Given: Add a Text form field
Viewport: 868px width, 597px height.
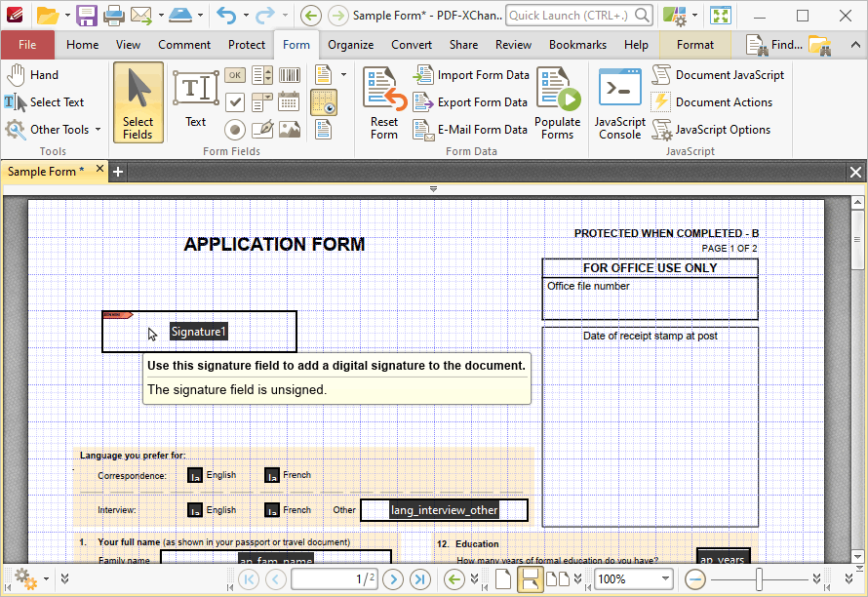Looking at the screenshot, I should point(195,99).
